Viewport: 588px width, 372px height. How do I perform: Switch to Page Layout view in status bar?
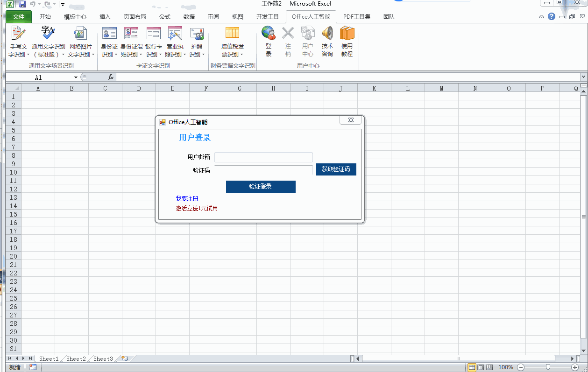click(481, 367)
